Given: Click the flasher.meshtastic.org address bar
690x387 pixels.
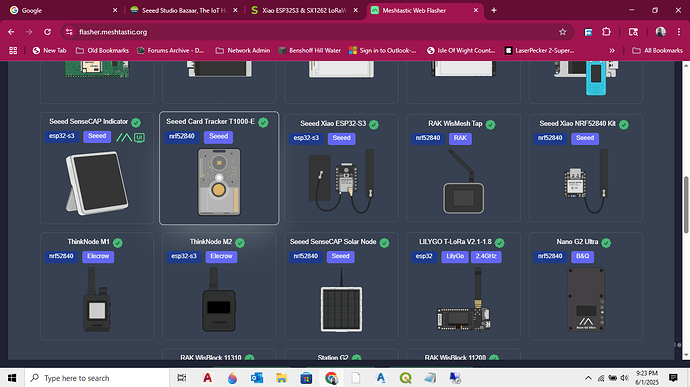Looking at the screenshot, I should click(308, 32).
